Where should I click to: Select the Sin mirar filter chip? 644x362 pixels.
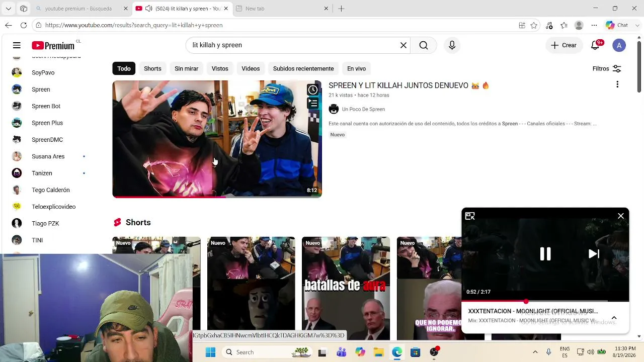click(186, 69)
